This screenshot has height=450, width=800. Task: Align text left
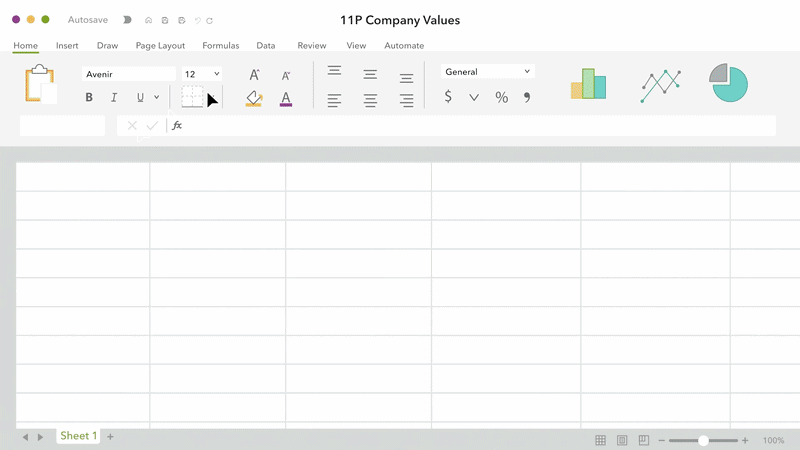334,101
